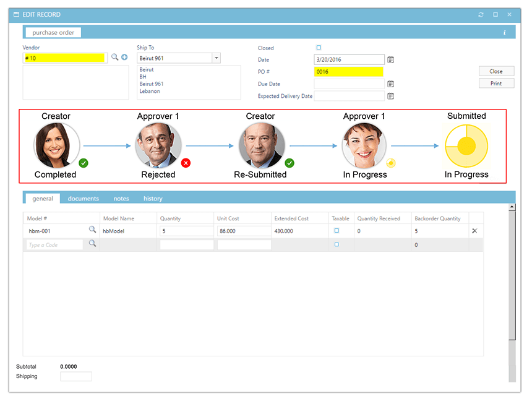This screenshot has height=401, width=532.
Task: Open the Ship To dropdown
Action: click(216, 57)
